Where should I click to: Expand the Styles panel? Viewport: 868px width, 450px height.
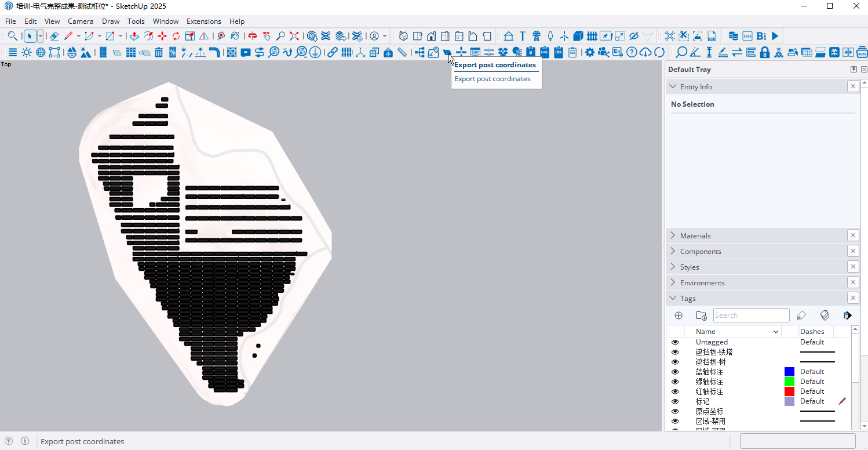(x=673, y=267)
